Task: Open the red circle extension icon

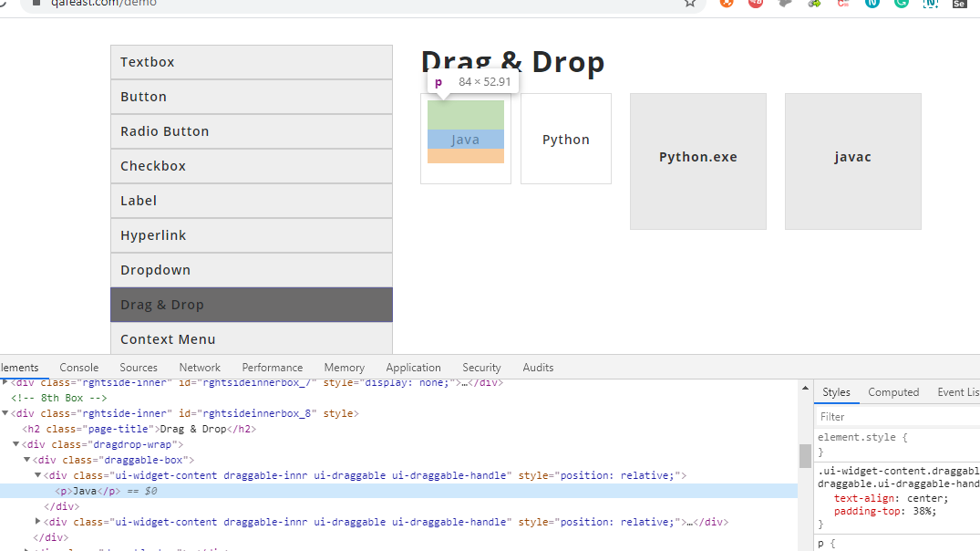Action: pyautogui.click(x=756, y=3)
